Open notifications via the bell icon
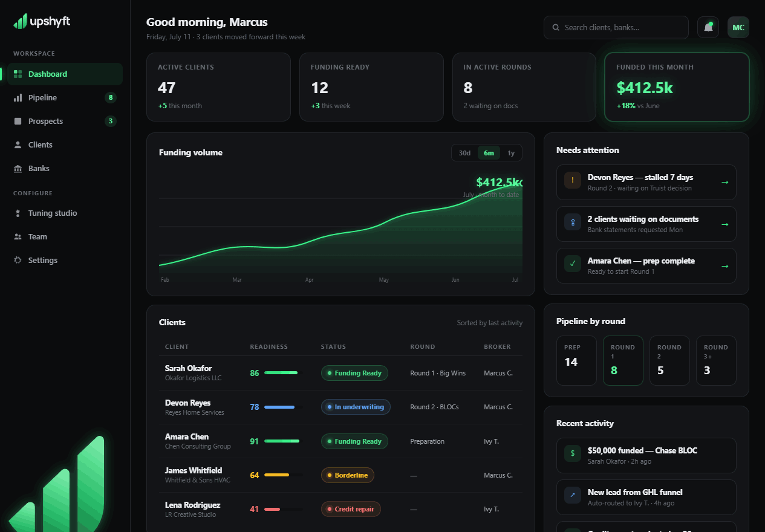Screen dimensions: 765x532 tap(708, 27)
